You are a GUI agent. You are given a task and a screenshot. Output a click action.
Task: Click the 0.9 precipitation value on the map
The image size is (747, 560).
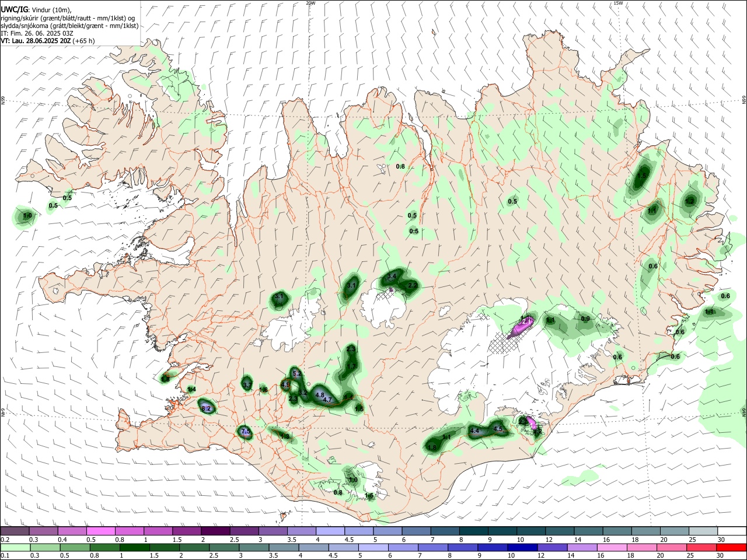click(585, 318)
